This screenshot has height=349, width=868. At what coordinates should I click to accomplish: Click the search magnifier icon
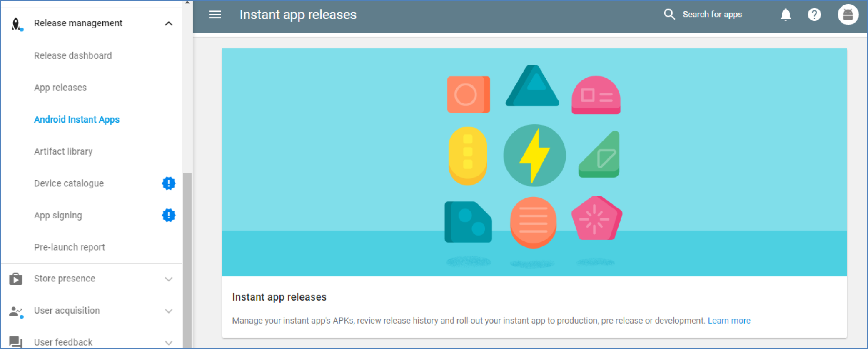669,15
